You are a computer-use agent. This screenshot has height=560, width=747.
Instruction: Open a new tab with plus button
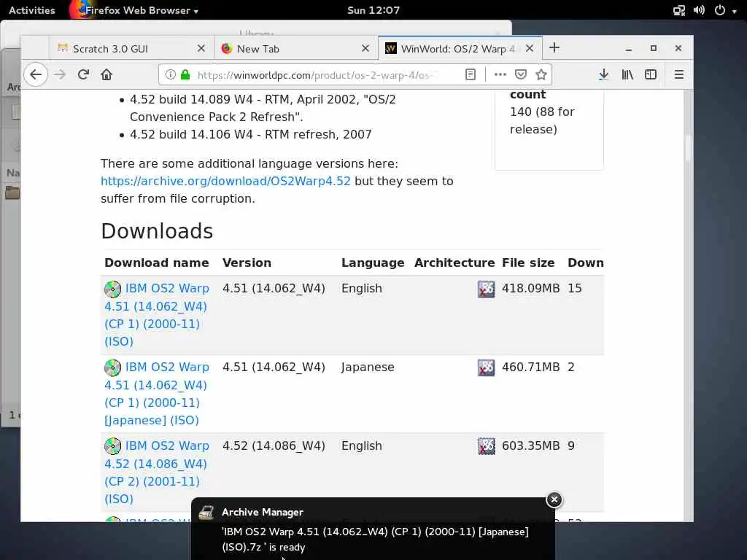coord(554,47)
